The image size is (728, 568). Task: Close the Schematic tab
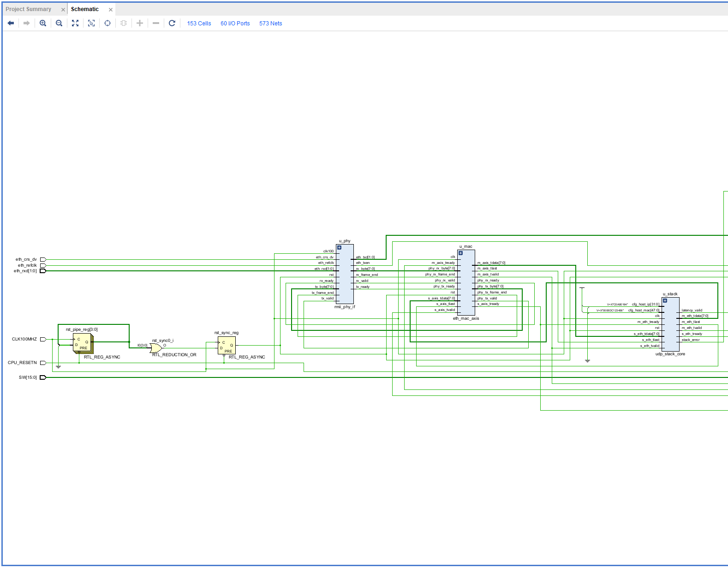pyautogui.click(x=111, y=10)
